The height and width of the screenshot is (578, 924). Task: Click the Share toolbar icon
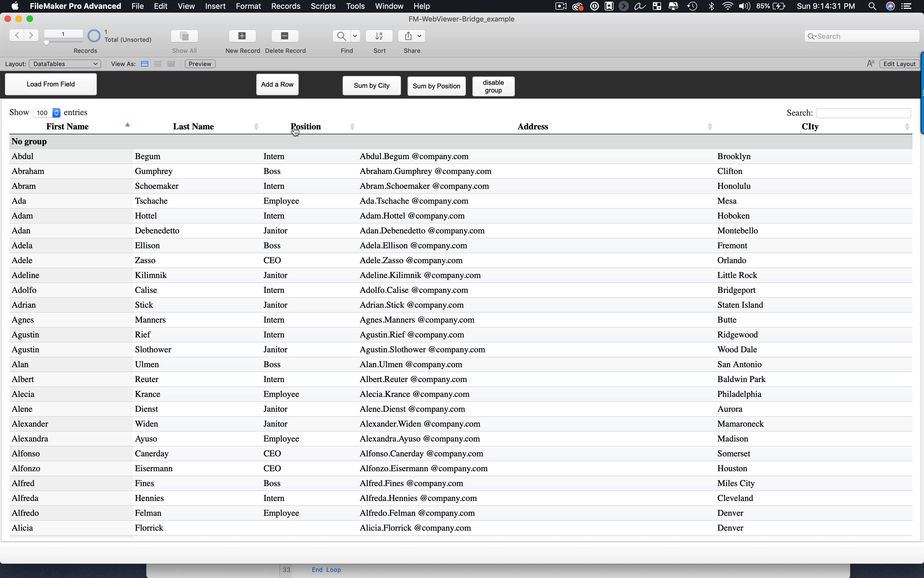408,36
